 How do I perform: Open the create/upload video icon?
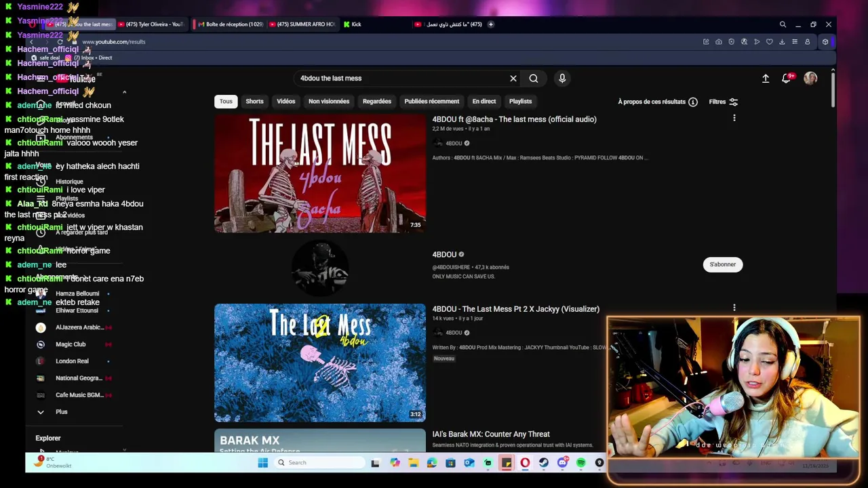(x=766, y=78)
